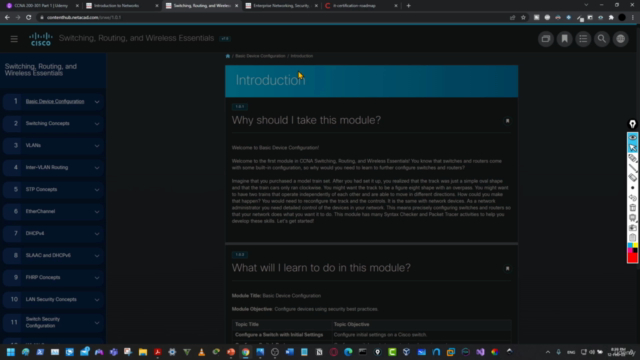Click the Basic Device Configuration breadcrumb link

tap(260, 56)
